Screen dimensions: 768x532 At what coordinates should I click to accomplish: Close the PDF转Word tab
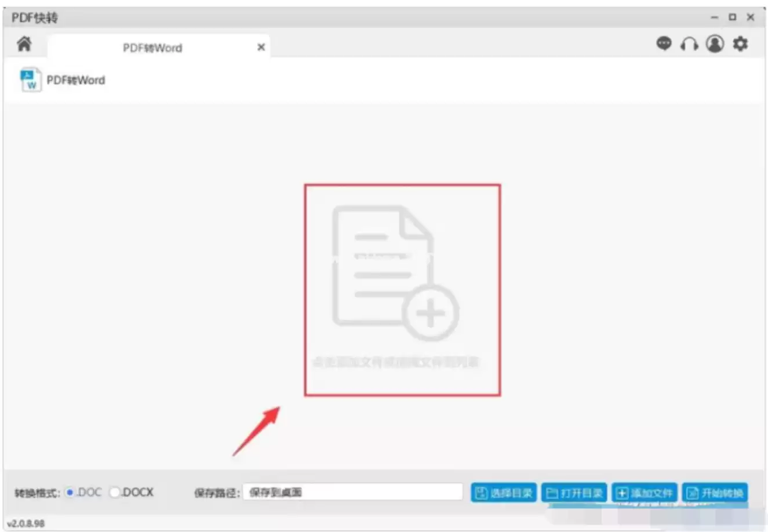(261, 48)
